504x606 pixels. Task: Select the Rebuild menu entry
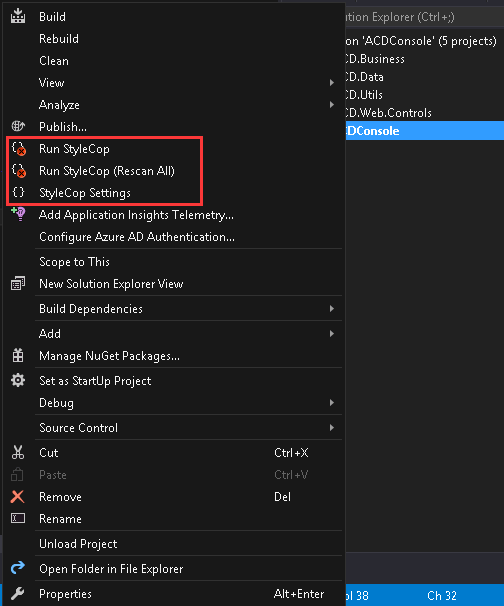[174, 39]
